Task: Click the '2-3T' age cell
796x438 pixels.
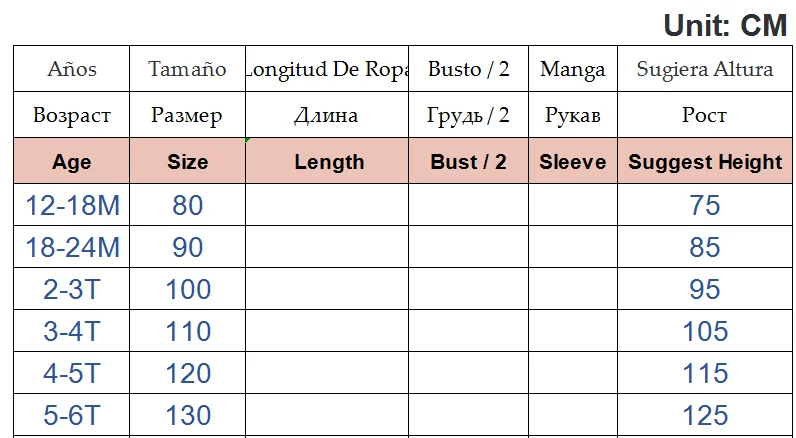Action: pyautogui.click(x=71, y=290)
